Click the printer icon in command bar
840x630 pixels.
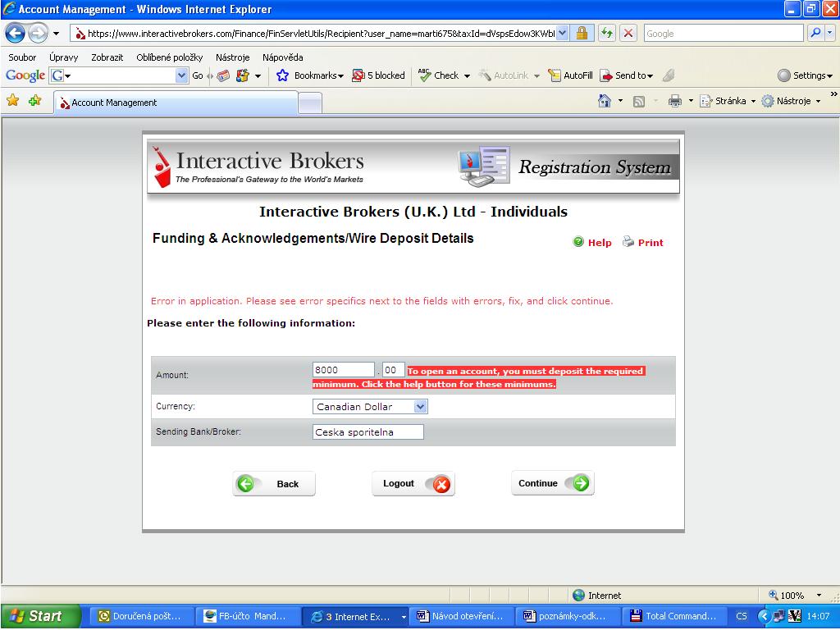674,101
